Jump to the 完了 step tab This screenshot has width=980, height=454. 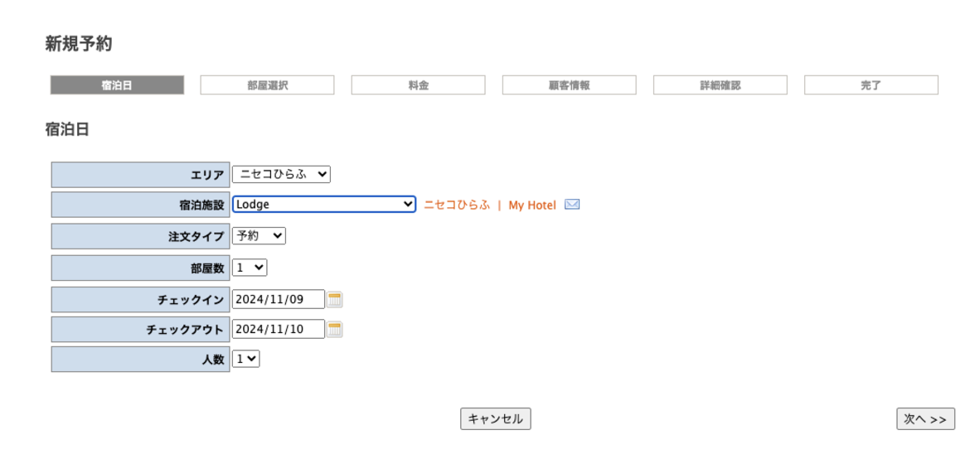pos(871,85)
